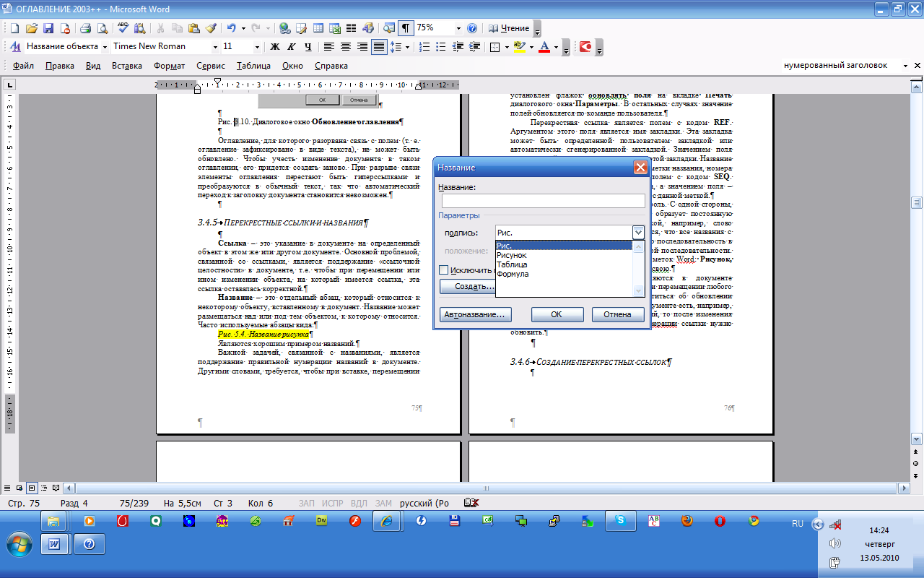This screenshot has height=578, width=924.
Task: Align text to the left
Action: click(x=328, y=46)
